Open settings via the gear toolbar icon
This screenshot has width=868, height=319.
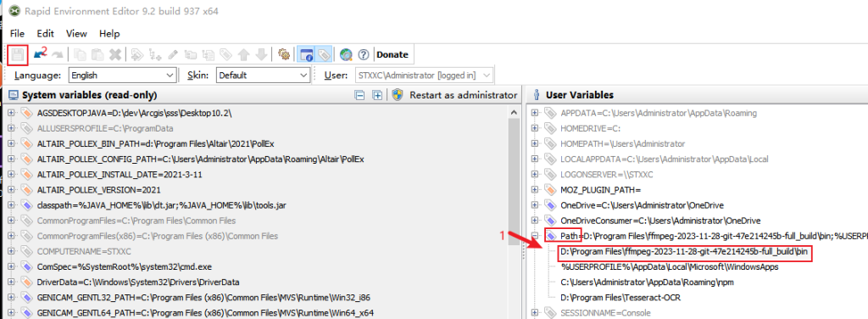tap(285, 54)
